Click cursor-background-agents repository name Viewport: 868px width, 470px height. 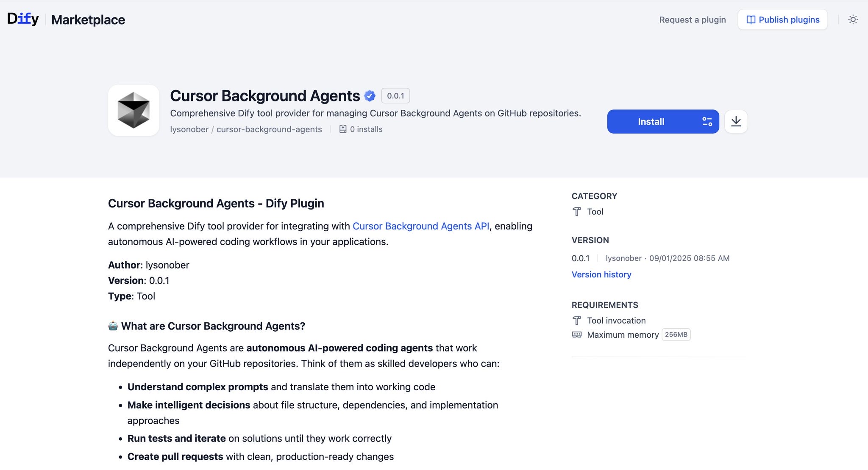pos(269,129)
